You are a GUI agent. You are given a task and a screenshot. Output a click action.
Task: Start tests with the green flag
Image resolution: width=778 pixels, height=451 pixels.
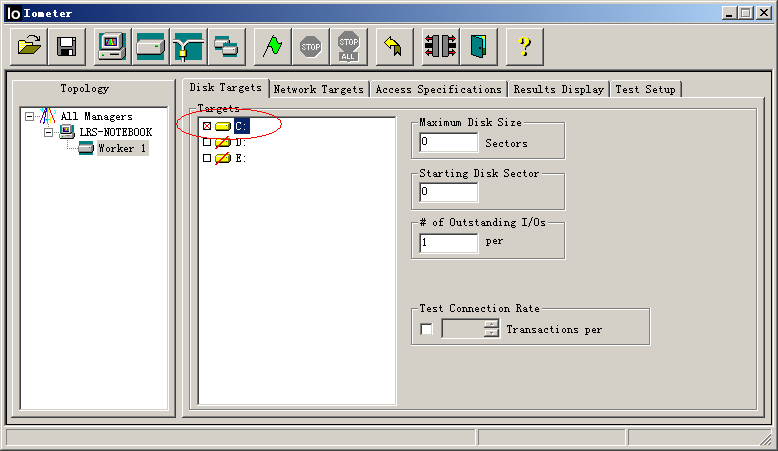pos(272,46)
